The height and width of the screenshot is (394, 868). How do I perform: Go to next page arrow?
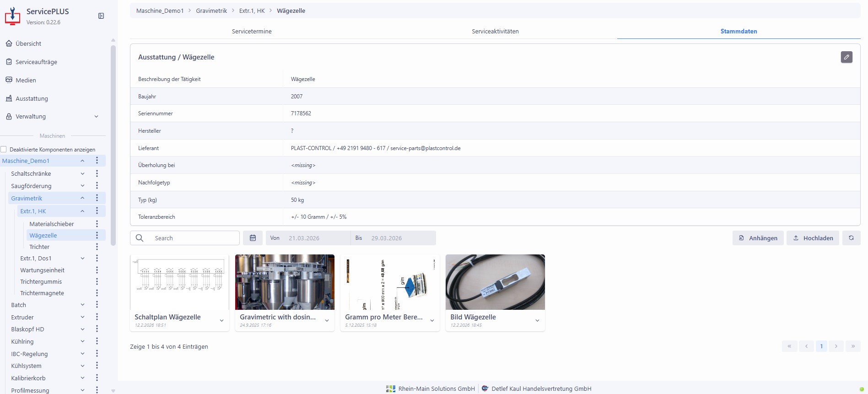[836, 346]
